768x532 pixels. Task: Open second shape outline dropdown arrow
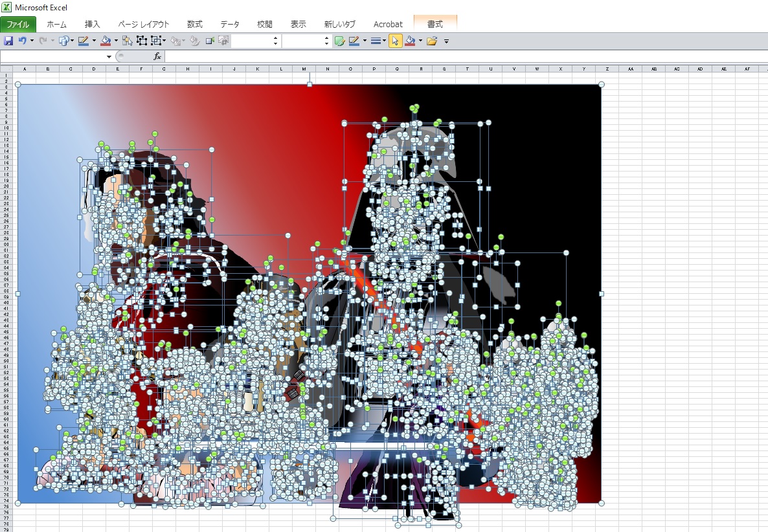click(365, 41)
